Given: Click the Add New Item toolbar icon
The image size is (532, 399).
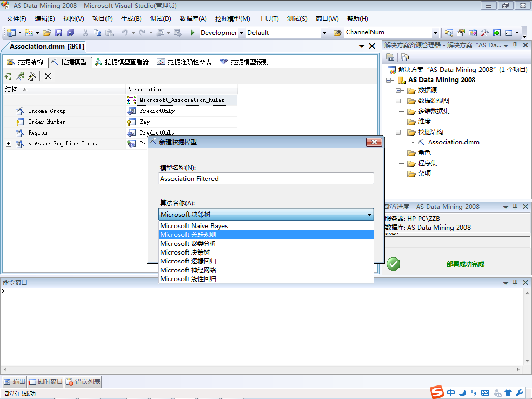Looking at the screenshot, I should 29,33.
